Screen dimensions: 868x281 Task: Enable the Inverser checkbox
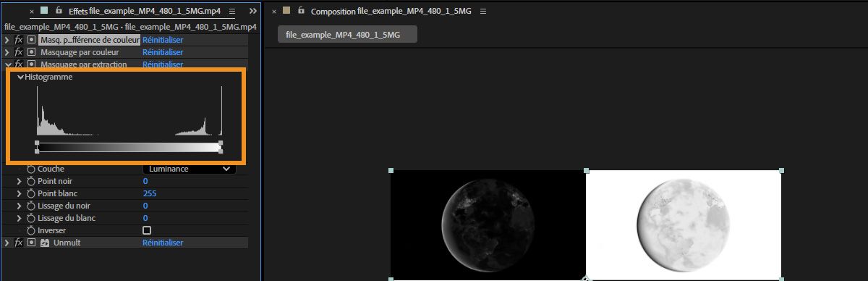(x=147, y=230)
